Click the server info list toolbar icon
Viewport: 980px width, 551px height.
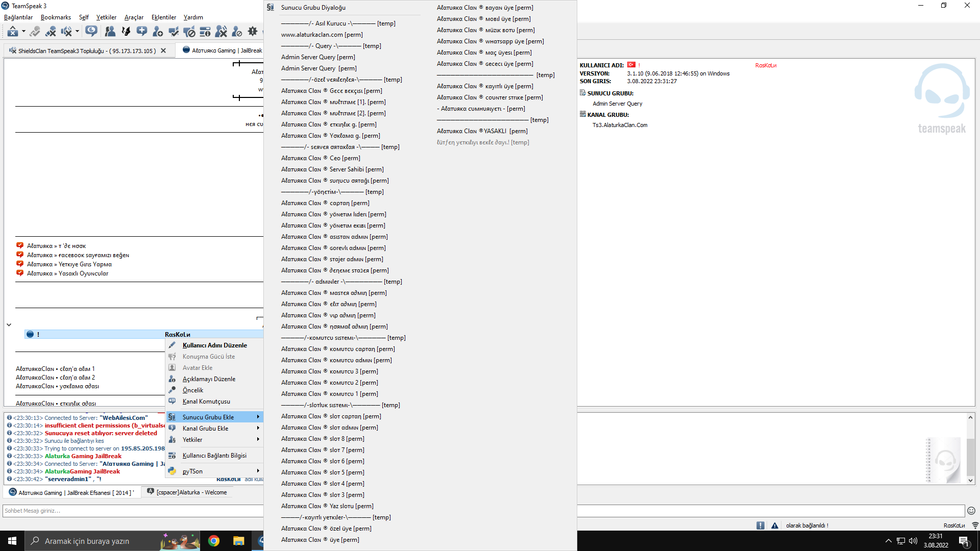point(205,32)
